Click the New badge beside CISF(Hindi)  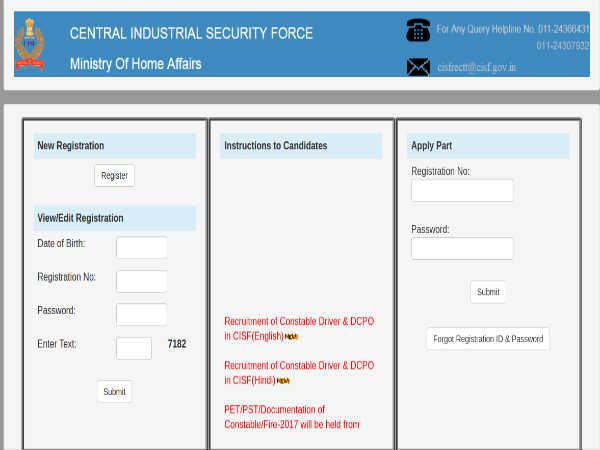[x=283, y=381]
